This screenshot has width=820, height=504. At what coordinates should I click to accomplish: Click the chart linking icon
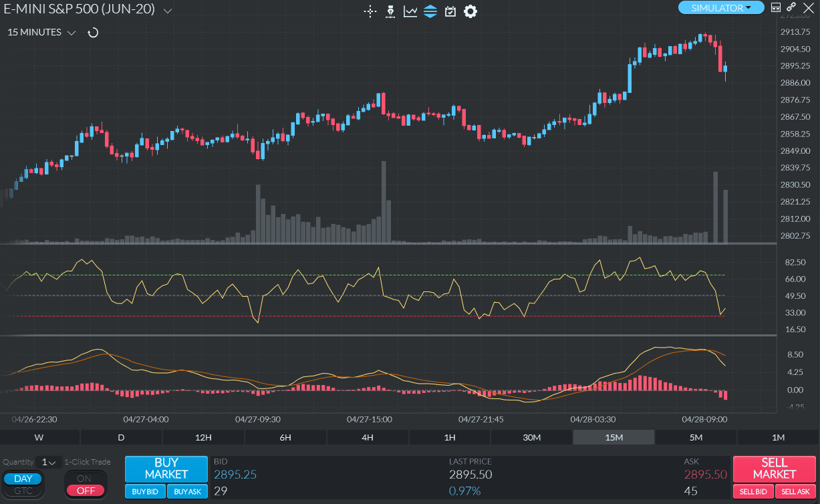pos(791,7)
